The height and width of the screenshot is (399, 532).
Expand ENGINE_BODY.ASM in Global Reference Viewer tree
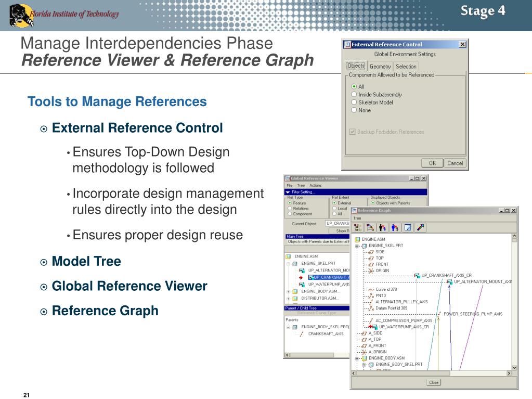288,291
